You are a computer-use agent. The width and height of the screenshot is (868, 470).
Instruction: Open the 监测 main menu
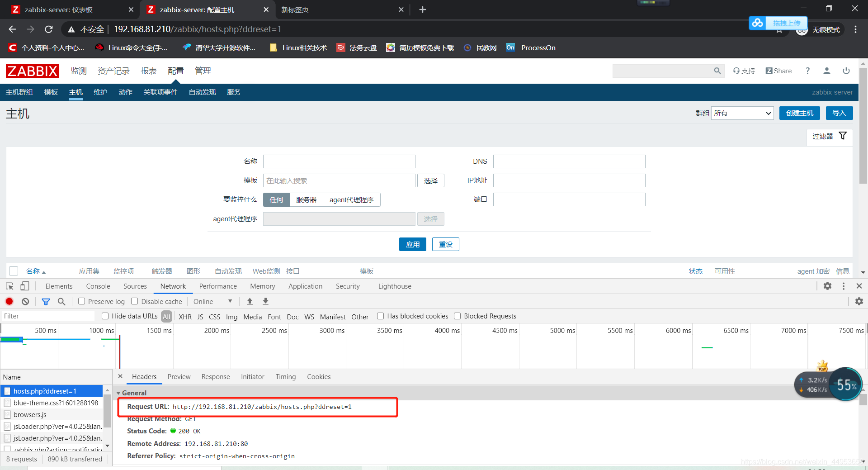click(x=79, y=71)
